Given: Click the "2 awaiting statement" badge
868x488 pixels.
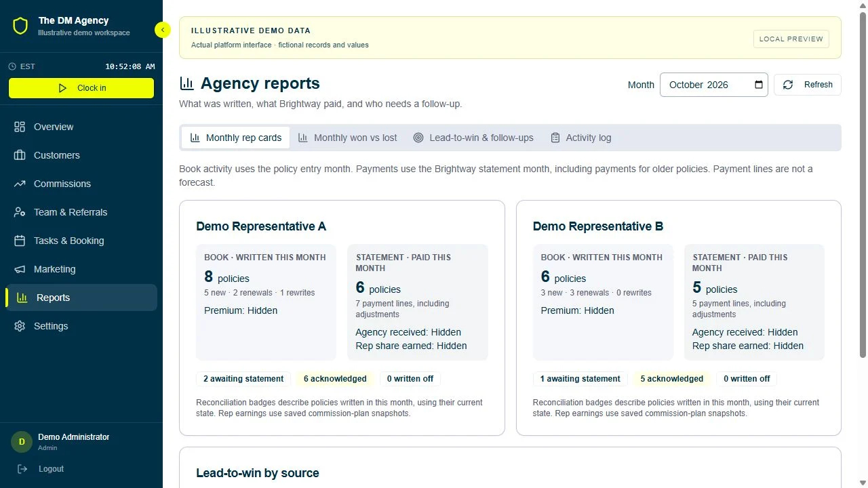Looking at the screenshot, I should (x=243, y=379).
